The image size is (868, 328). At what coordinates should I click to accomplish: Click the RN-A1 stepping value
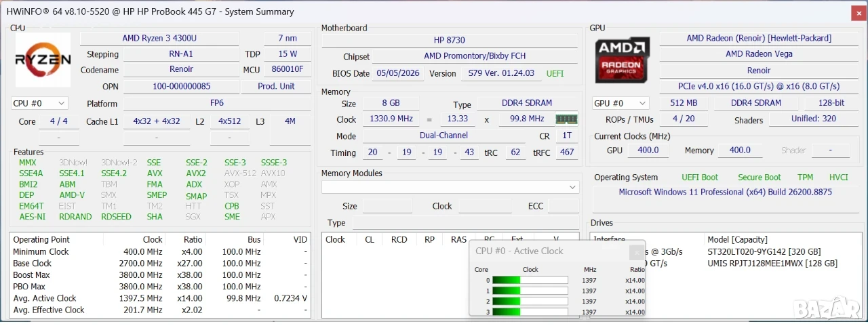click(x=180, y=54)
